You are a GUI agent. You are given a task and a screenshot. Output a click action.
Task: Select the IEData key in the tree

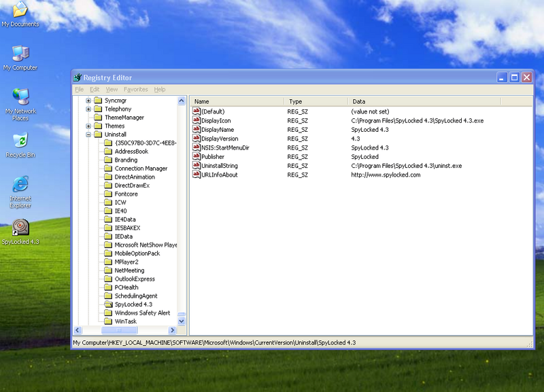tap(124, 236)
